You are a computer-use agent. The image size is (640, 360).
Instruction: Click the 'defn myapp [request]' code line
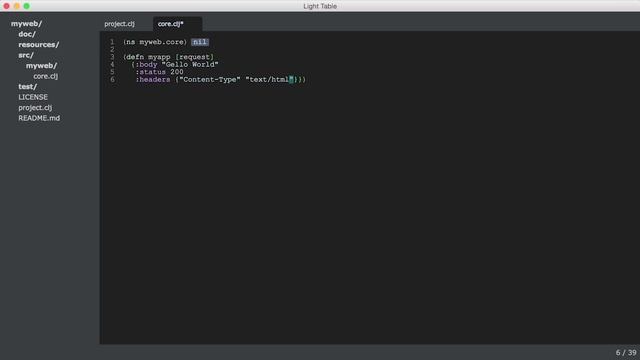tap(168, 57)
